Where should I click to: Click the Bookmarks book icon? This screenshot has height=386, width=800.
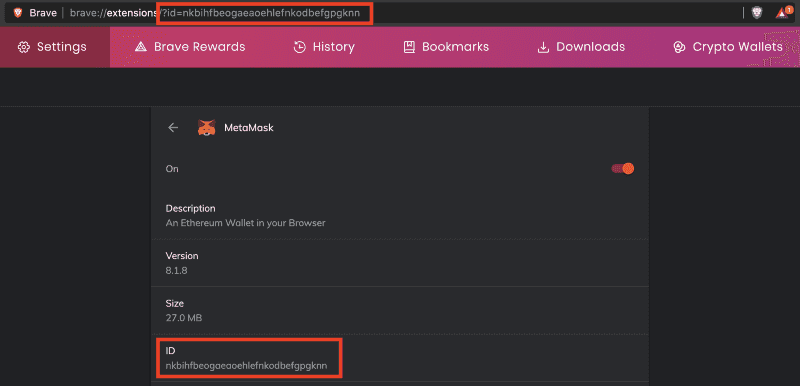coord(409,47)
